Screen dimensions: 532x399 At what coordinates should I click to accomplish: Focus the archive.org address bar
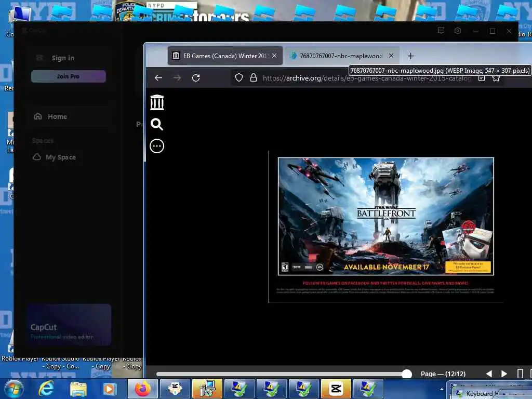(366, 78)
